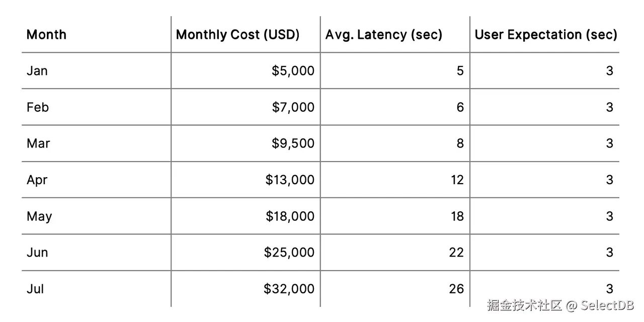The width and height of the screenshot is (644, 322).
Task: Click the Jun month cell
Action: [37, 253]
